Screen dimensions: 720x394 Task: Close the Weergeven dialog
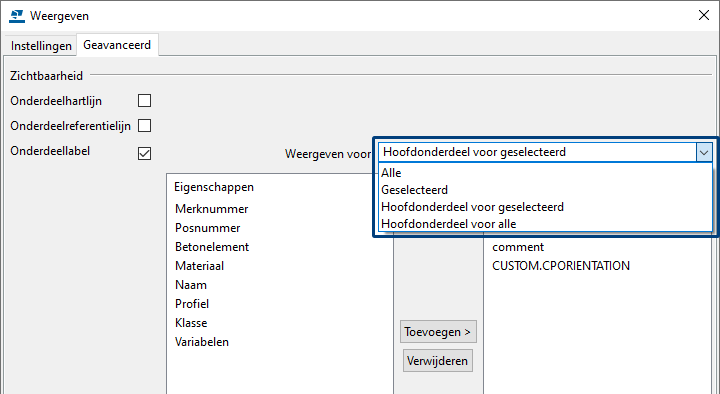pos(703,16)
